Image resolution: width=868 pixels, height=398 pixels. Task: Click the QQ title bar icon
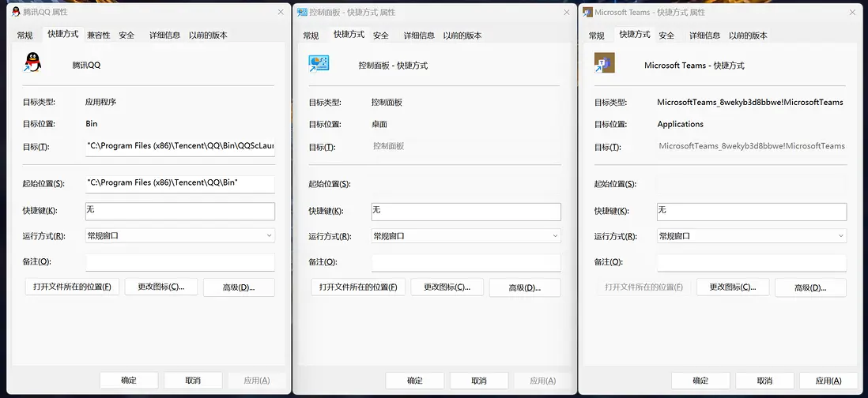click(x=16, y=12)
